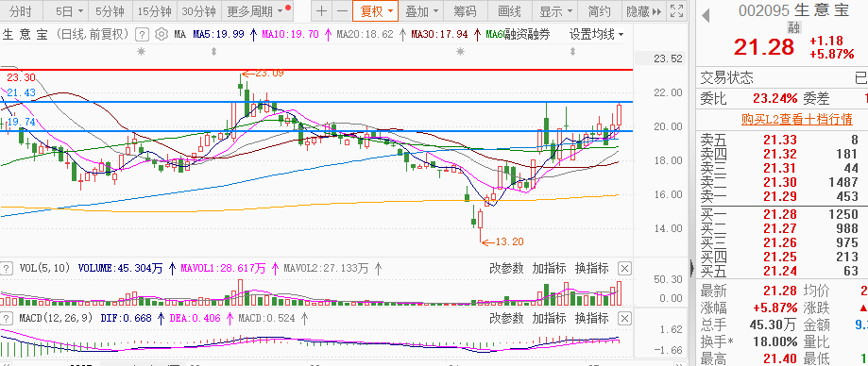Screen dimensions: 868x366
Task: Click 改参数 in the VOL panel
Action: pyautogui.click(x=506, y=269)
